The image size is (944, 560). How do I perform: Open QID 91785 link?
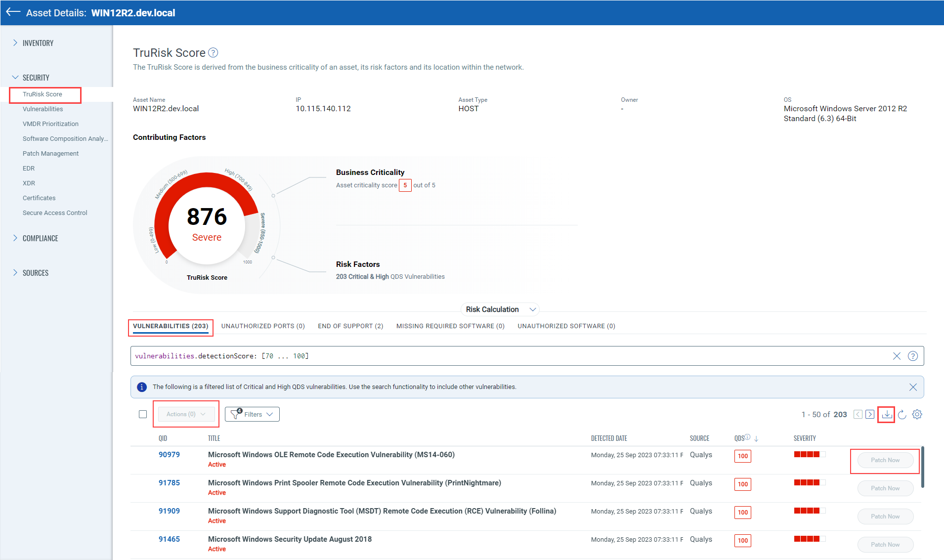tap(169, 483)
